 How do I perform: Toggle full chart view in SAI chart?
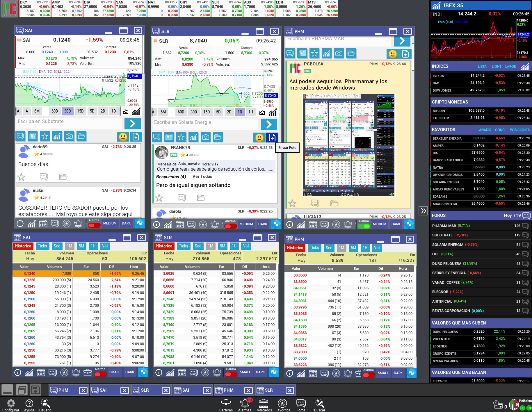(136, 111)
